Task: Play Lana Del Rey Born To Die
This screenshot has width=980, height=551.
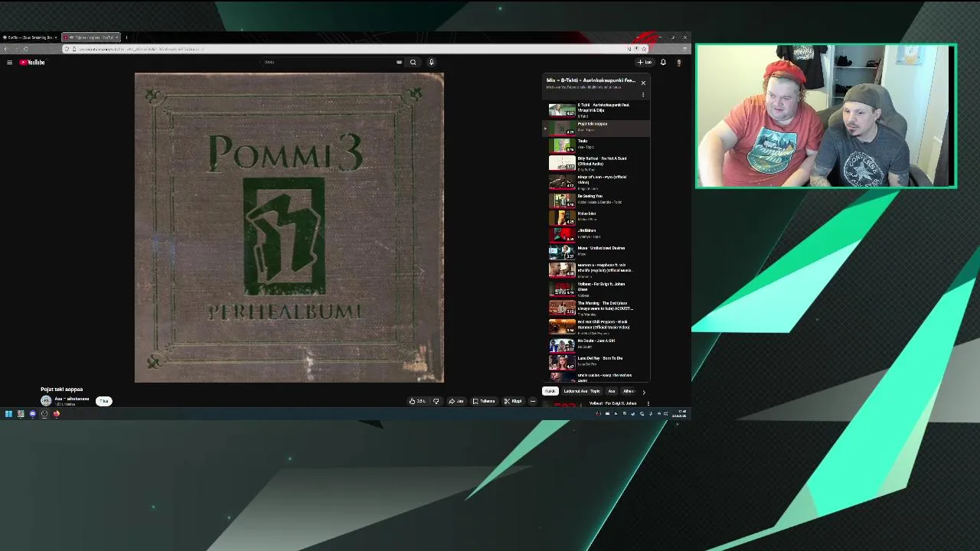Action: tap(596, 361)
